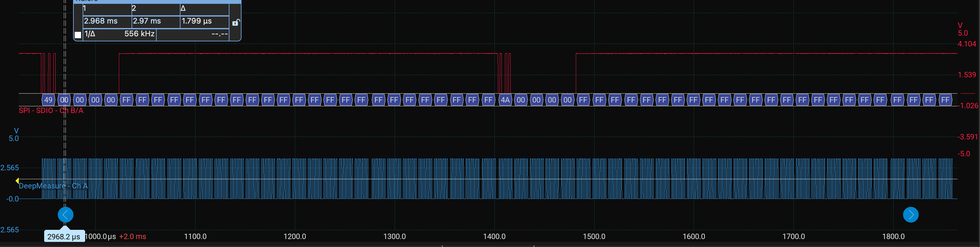Screen dimensions: 980x247
Task: Click the 1100.0 time axis label
Action: click(195, 236)
